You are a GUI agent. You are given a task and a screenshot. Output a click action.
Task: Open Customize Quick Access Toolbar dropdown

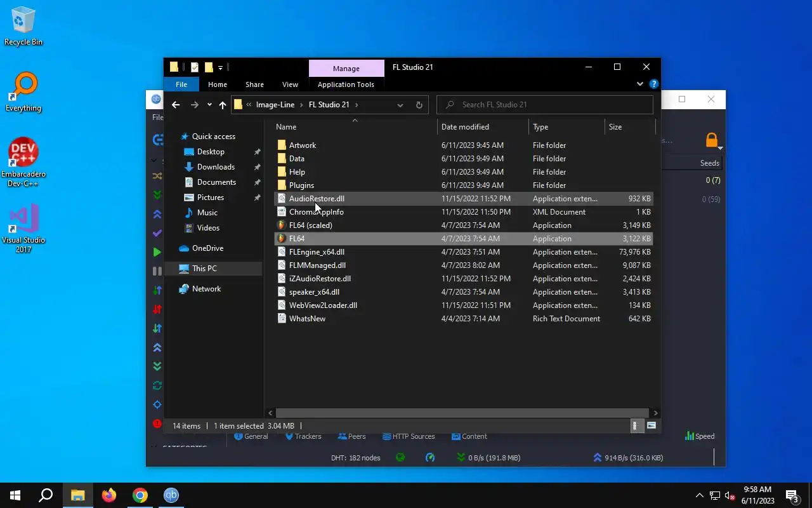click(220, 67)
